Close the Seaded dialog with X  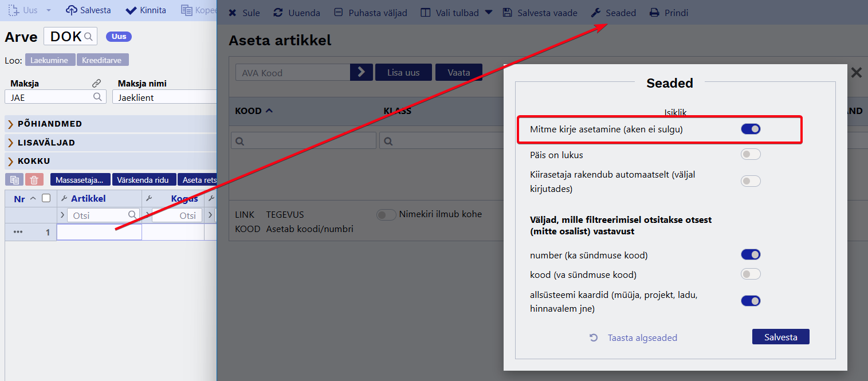point(856,73)
